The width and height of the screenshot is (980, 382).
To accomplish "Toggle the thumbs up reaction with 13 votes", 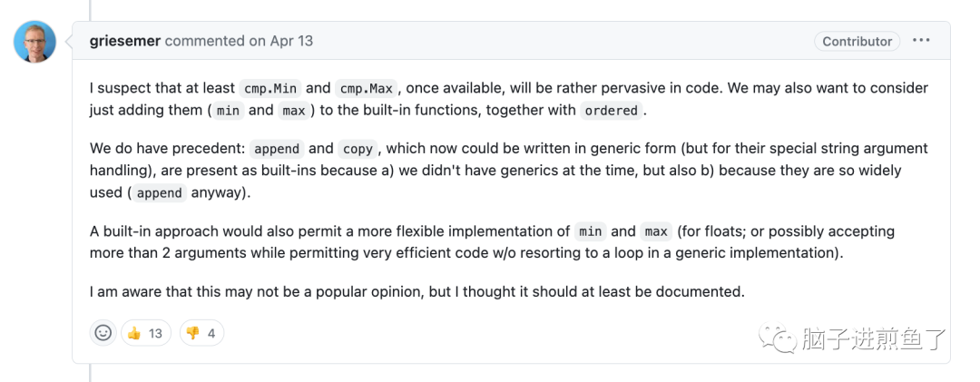I will [x=145, y=333].
